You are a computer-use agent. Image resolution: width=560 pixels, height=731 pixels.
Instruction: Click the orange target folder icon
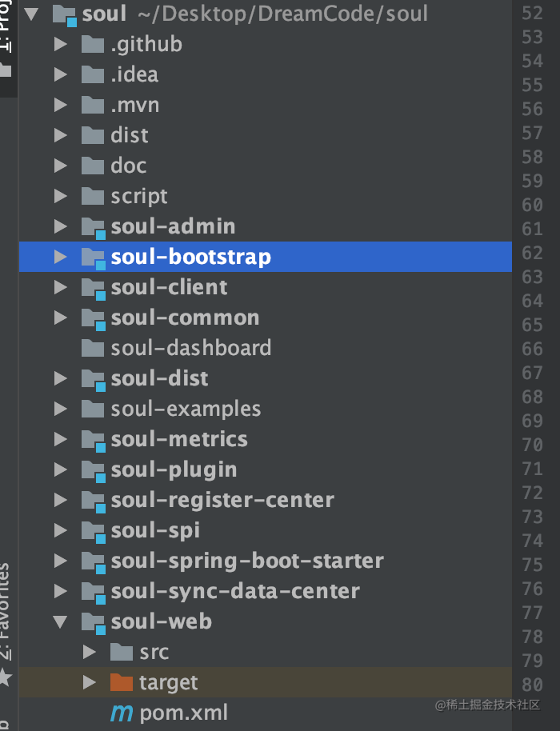(122, 682)
